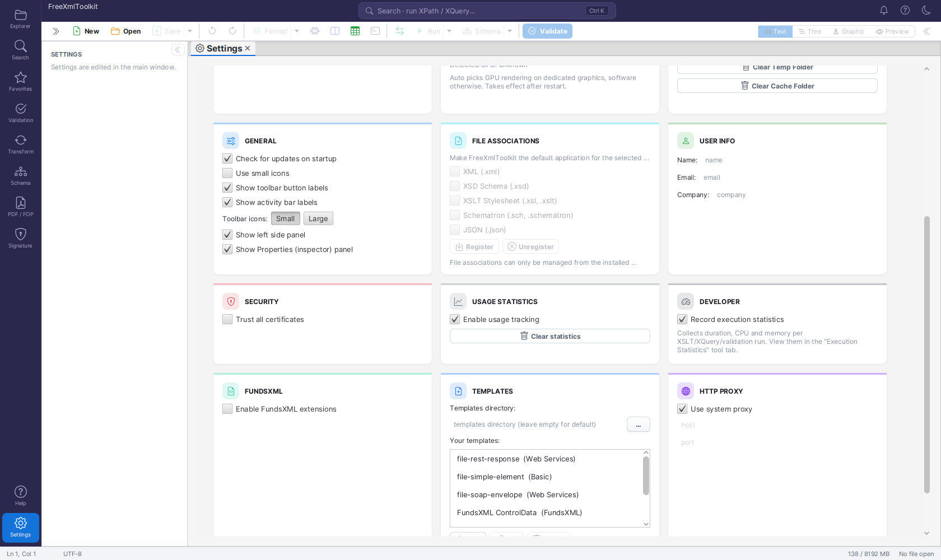Click the user Name input field

(x=790, y=160)
